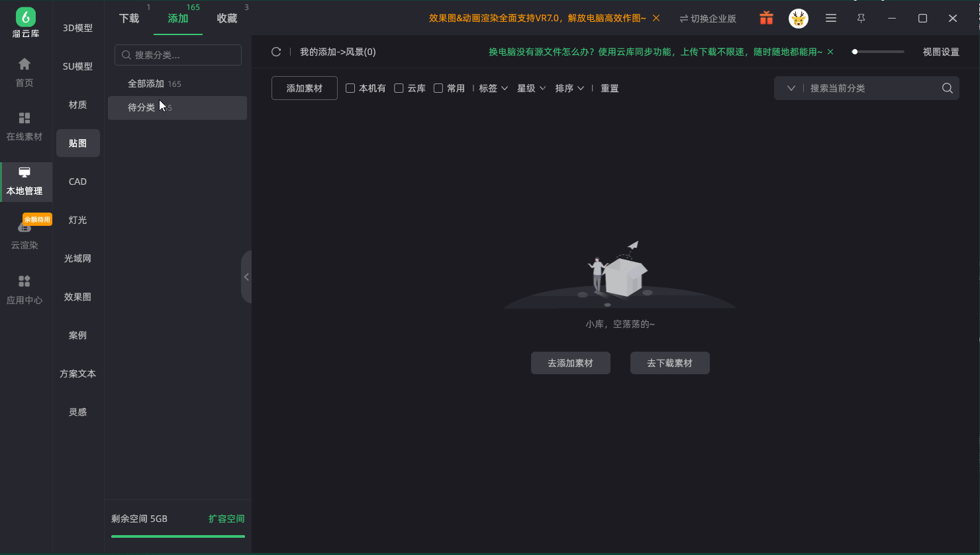Open the search scope dropdown arrow
980x555 pixels.
(791, 88)
